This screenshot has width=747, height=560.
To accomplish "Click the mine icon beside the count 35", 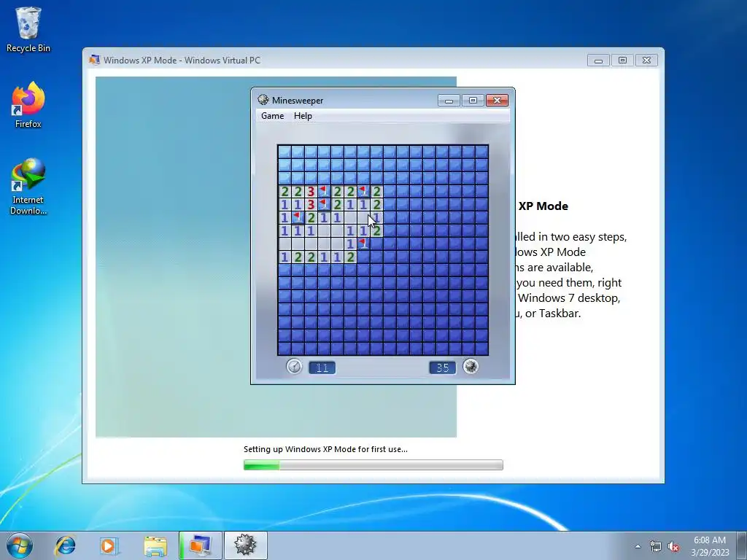I will [x=471, y=367].
